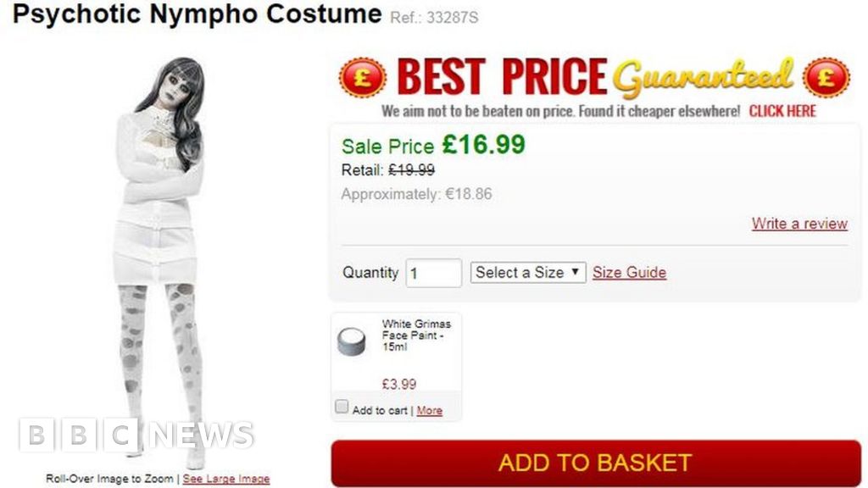Click the product title heading
Screen dimensions: 868x488
(197, 14)
